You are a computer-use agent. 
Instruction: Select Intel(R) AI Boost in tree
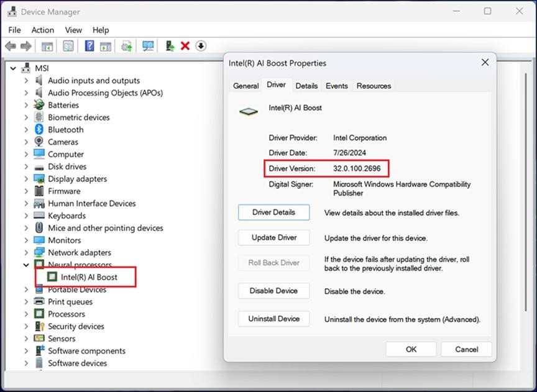click(89, 277)
